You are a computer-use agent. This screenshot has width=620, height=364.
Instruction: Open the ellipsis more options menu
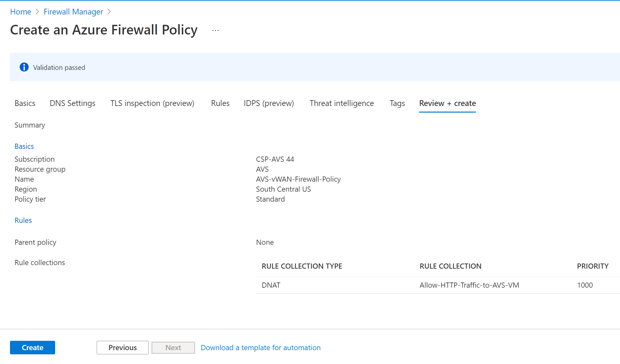click(216, 30)
